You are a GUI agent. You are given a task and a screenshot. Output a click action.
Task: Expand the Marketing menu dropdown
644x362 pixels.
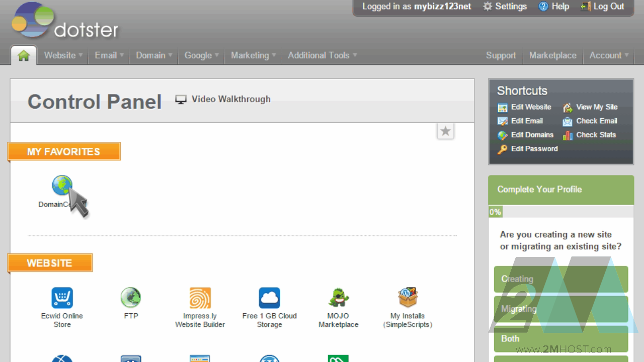[253, 55]
